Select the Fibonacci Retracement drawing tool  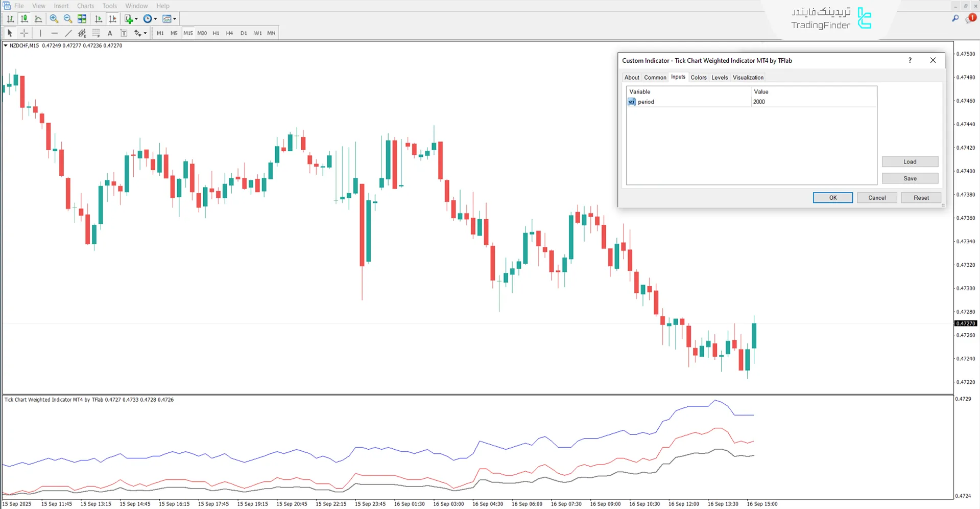point(96,33)
